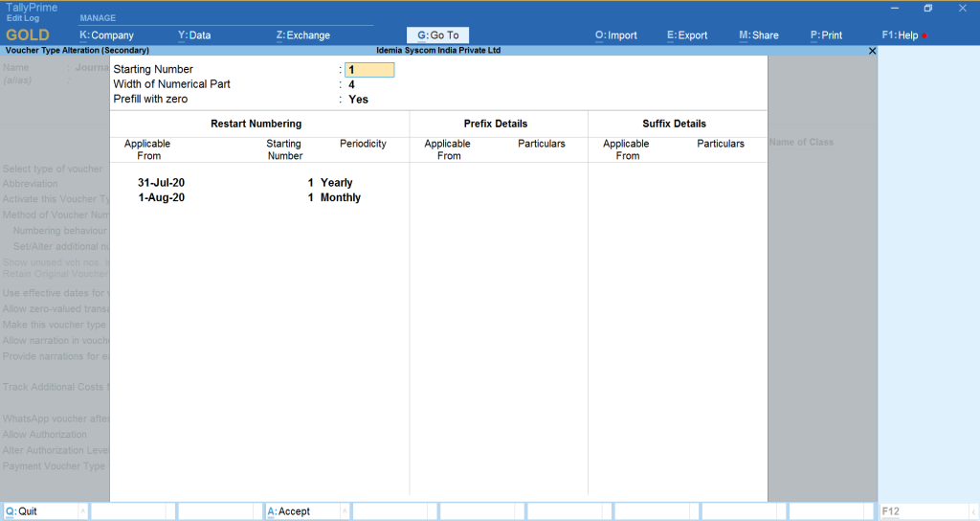Click the G:Go To button
Viewport: 980px width, 521px height.
tap(438, 35)
